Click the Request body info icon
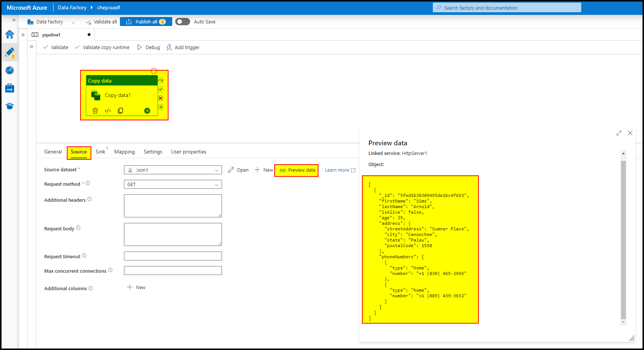 point(78,228)
